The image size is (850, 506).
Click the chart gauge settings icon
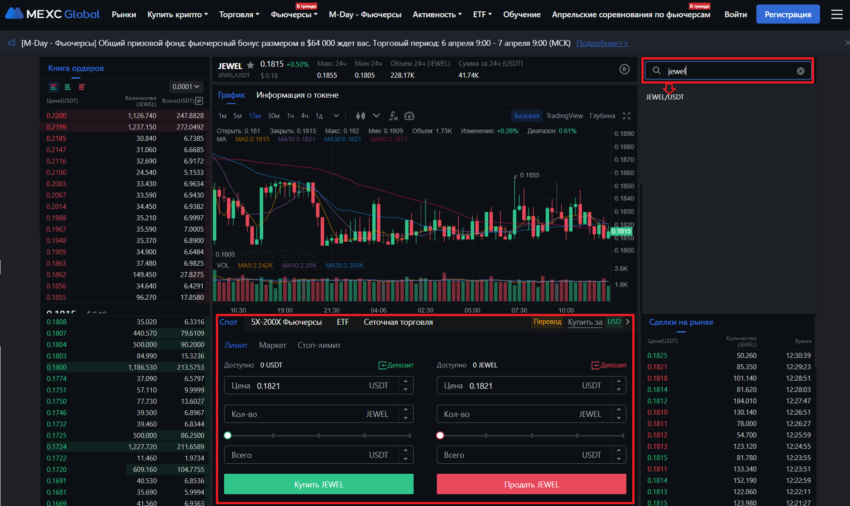[409, 116]
